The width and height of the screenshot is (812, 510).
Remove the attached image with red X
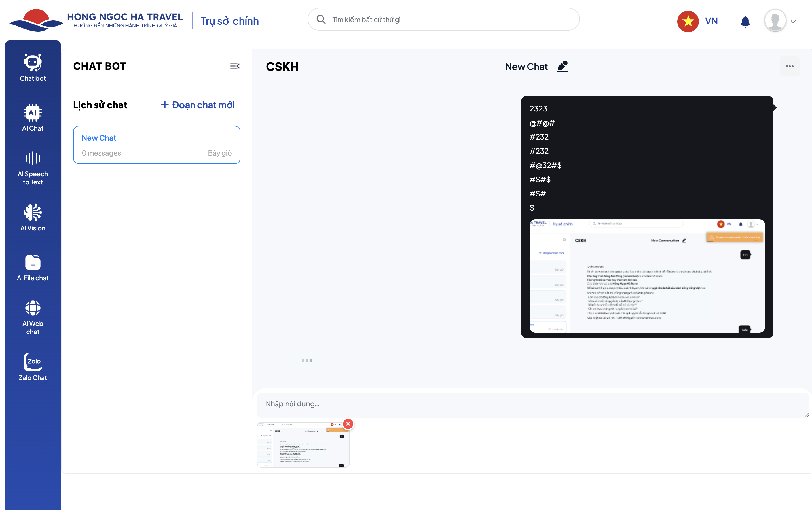pyautogui.click(x=348, y=424)
